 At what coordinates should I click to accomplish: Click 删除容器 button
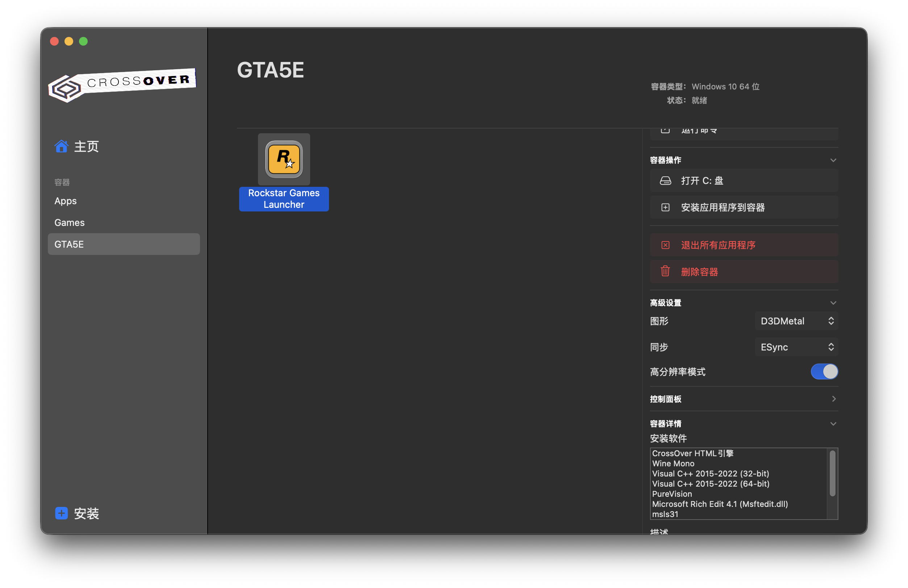click(744, 272)
